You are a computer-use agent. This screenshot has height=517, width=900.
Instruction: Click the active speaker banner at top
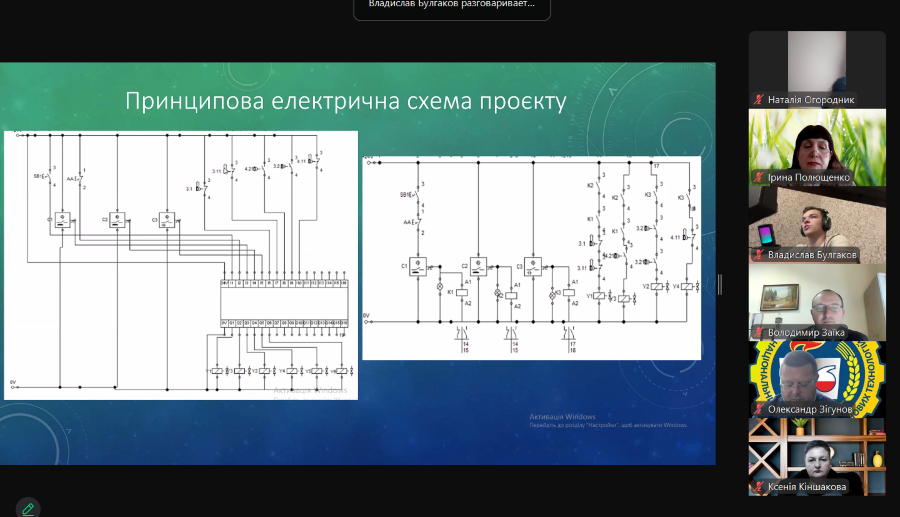(451, 6)
